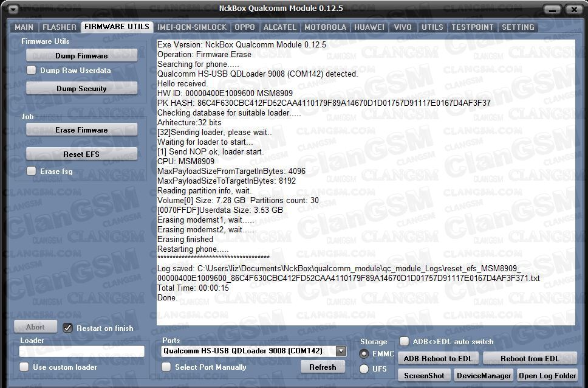Start the Erase Firmware job
The width and height of the screenshot is (588, 388).
[x=81, y=130]
